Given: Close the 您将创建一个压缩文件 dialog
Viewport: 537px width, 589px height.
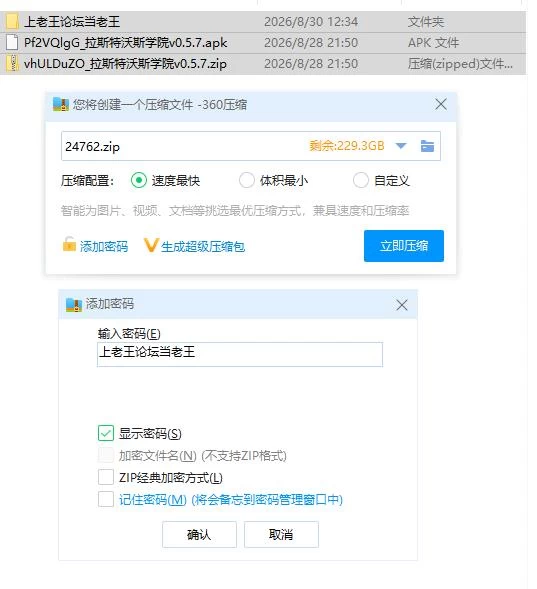Looking at the screenshot, I should pos(441,104).
